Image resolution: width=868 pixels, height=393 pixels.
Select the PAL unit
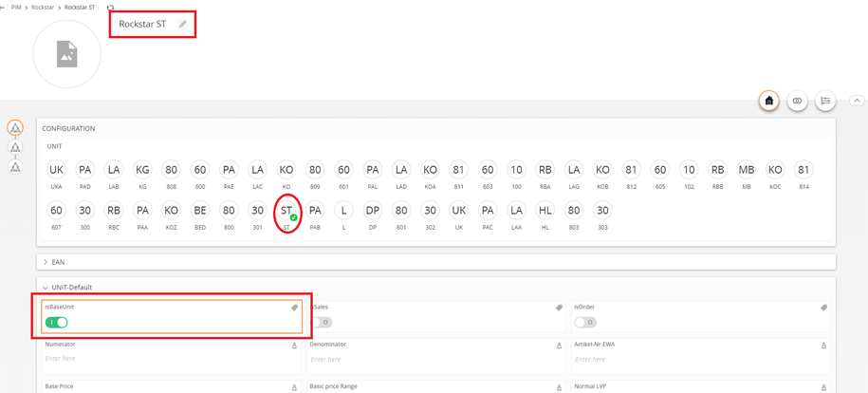coord(373,169)
